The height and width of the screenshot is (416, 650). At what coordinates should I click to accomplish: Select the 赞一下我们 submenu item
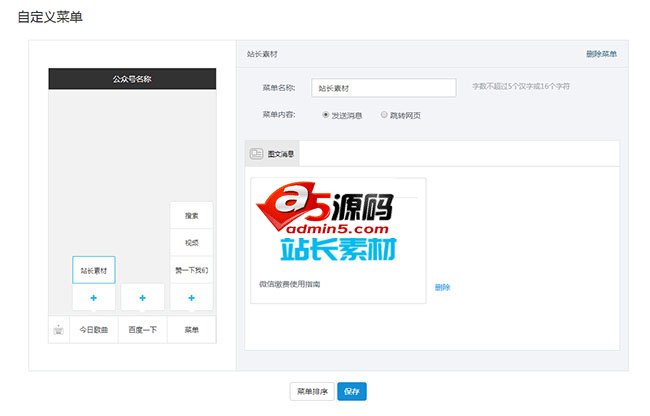(x=191, y=270)
